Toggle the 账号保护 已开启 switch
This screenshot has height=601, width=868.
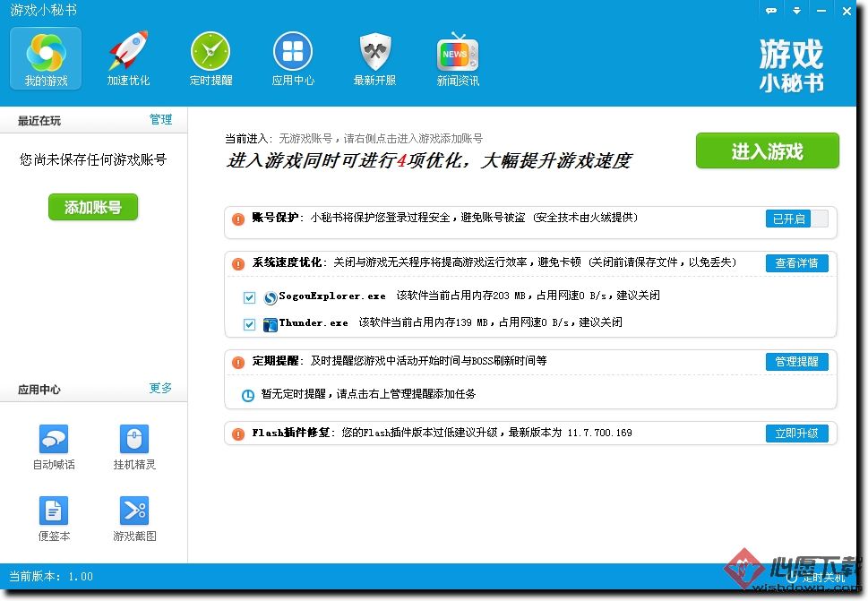tap(796, 219)
